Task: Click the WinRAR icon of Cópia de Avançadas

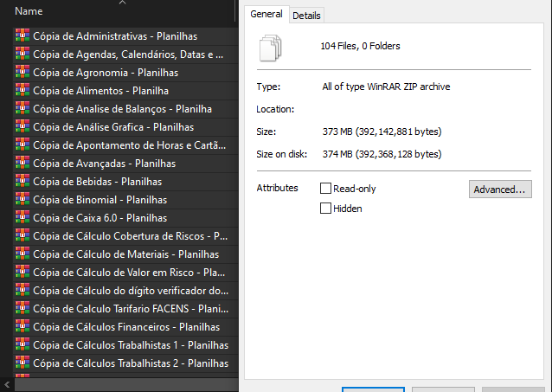Action: point(22,163)
